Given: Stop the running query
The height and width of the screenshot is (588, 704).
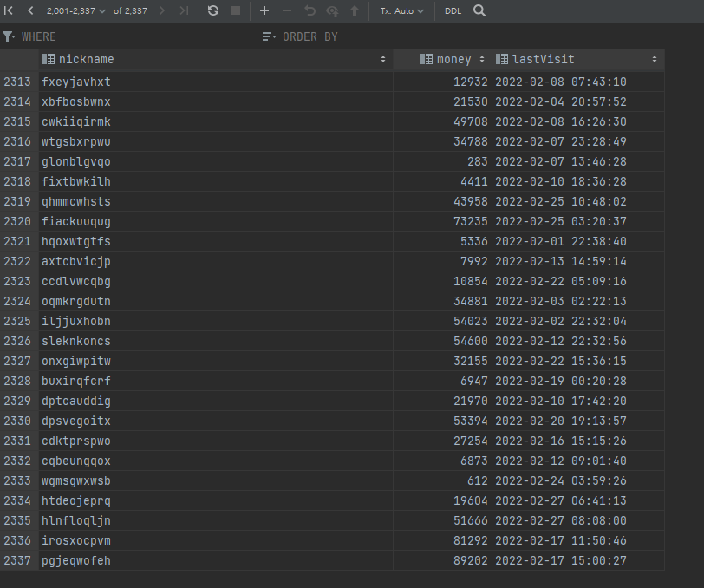Looking at the screenshot, I should (x=236, y=10).
